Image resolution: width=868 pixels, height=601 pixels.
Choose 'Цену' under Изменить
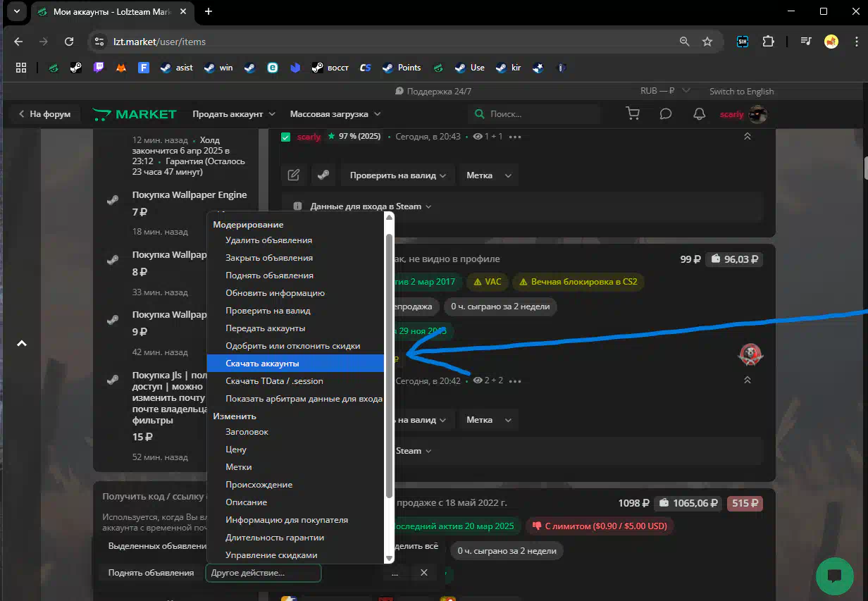click(295, 450)
